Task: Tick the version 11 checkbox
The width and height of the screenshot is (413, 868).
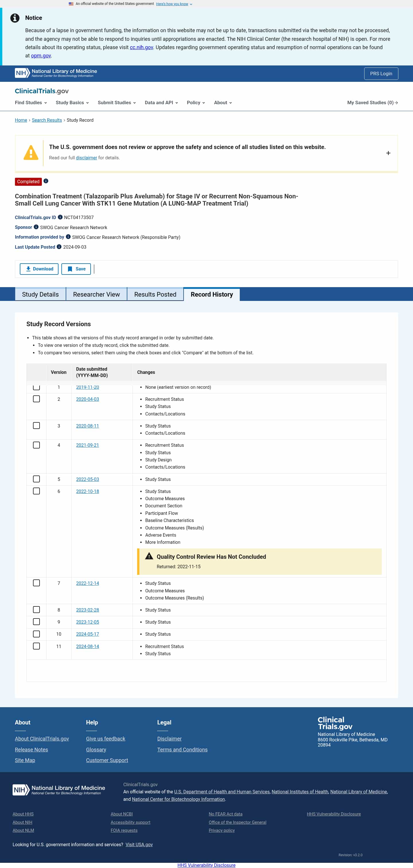Action: pyautogui.click(x=36, y=646)
